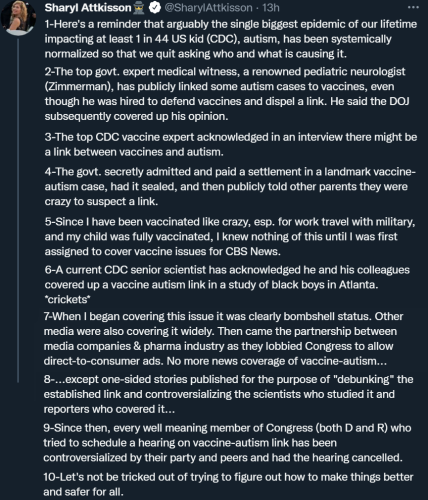Click the *crickets* text line
428x500 pixels.
coord(67,299)
